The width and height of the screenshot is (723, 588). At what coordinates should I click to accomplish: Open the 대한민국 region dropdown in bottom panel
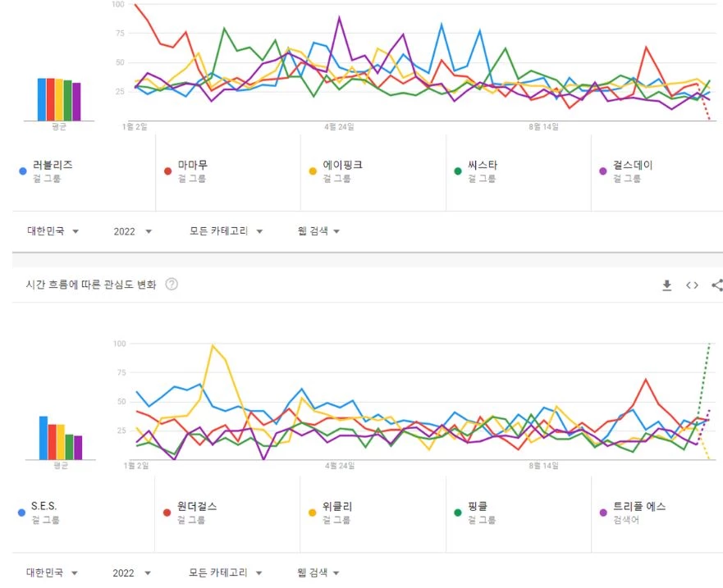(x=52, y=572)
